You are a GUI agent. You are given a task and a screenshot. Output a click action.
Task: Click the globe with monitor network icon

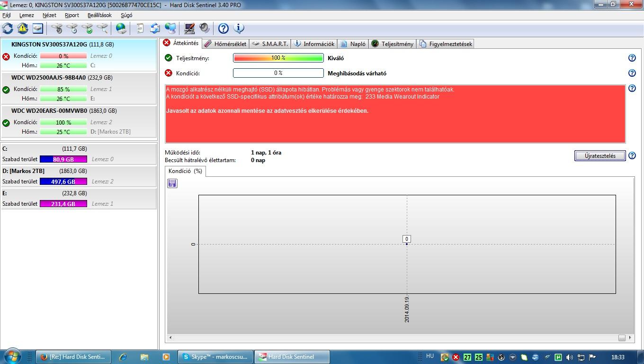(x=170, y=28)
